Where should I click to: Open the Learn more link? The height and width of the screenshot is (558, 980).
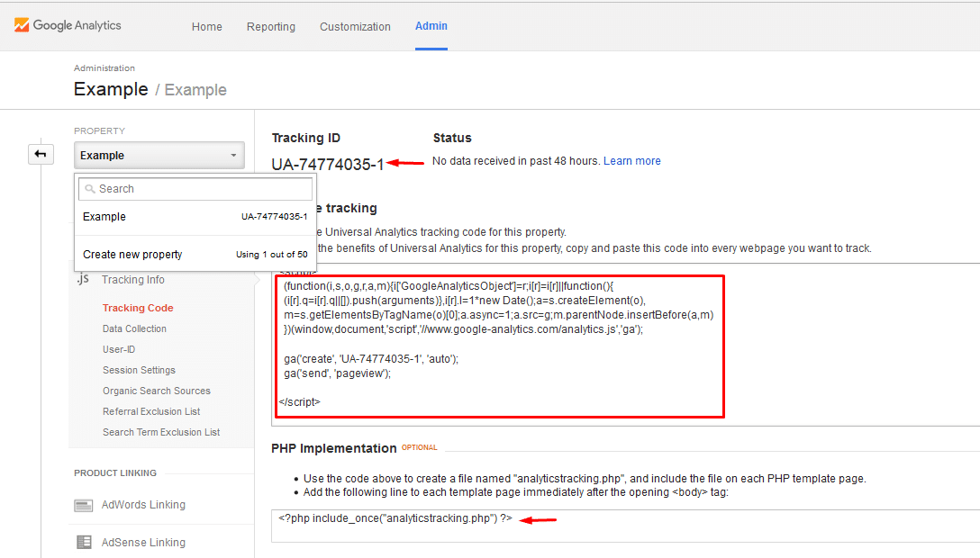(632, 161)
